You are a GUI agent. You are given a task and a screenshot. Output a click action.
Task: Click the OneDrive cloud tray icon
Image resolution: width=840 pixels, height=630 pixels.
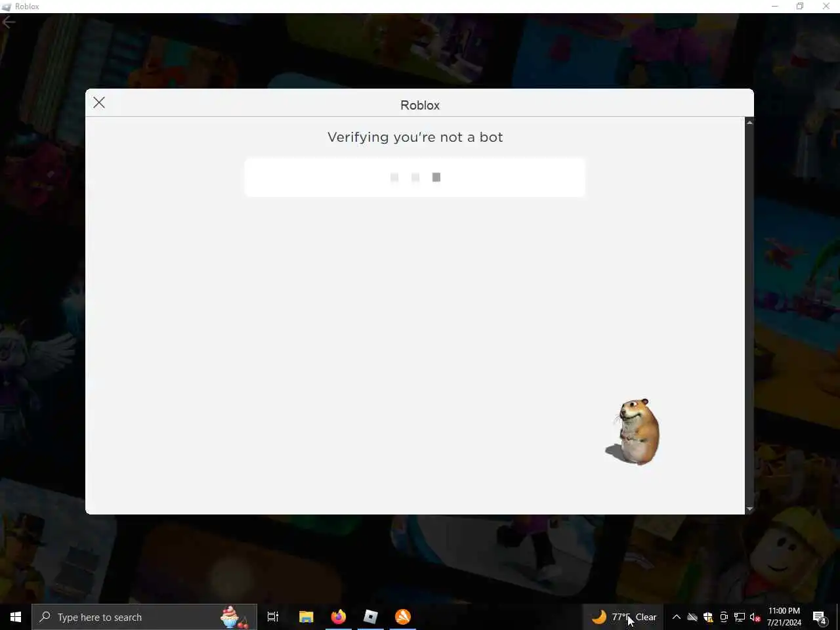coord(692,617)
